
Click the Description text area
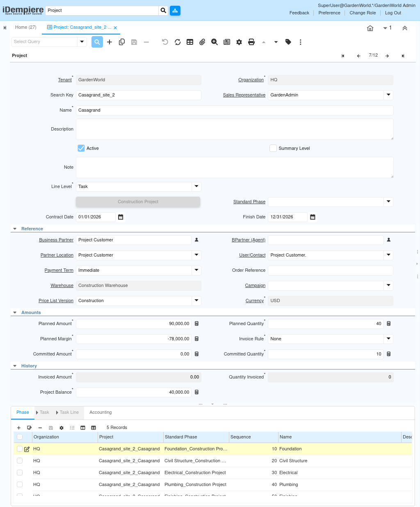pyautogui.click(x=235, y=129)
